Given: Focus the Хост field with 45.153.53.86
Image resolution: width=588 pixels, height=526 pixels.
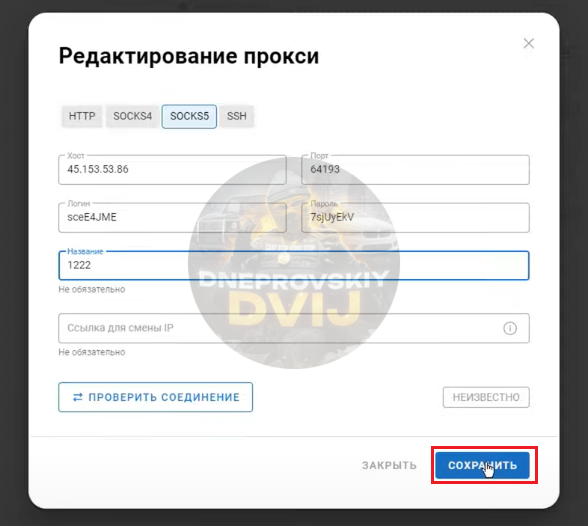Looking at the screenshot, I should click(172, 170).
